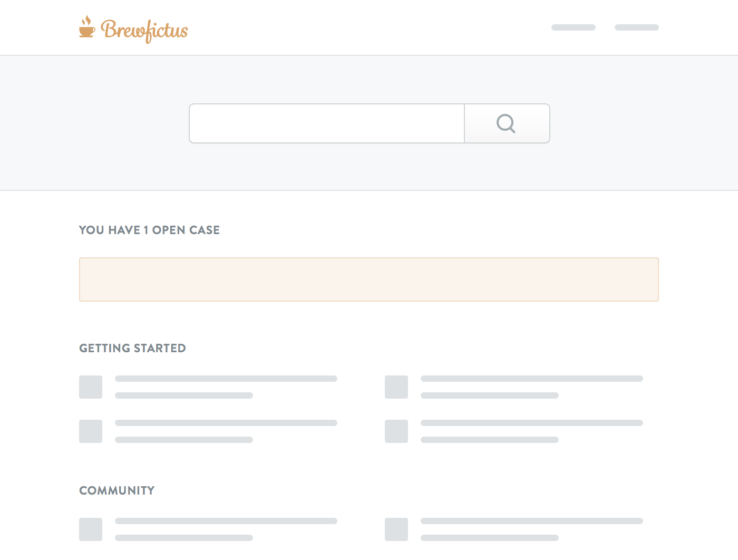Click the 'You have 1 open case' heading
The width and height of the screenshot is (738, 560).
149,230
